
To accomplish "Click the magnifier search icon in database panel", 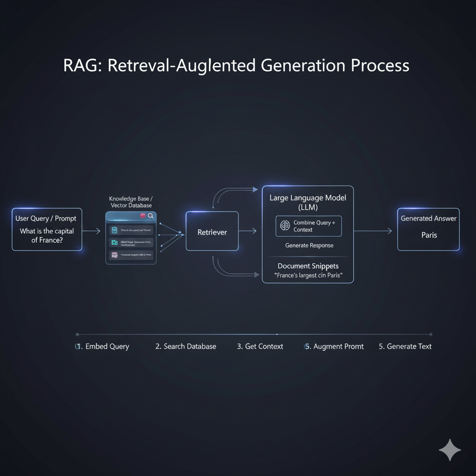I will pyautogui.click(x=151, y=216).
